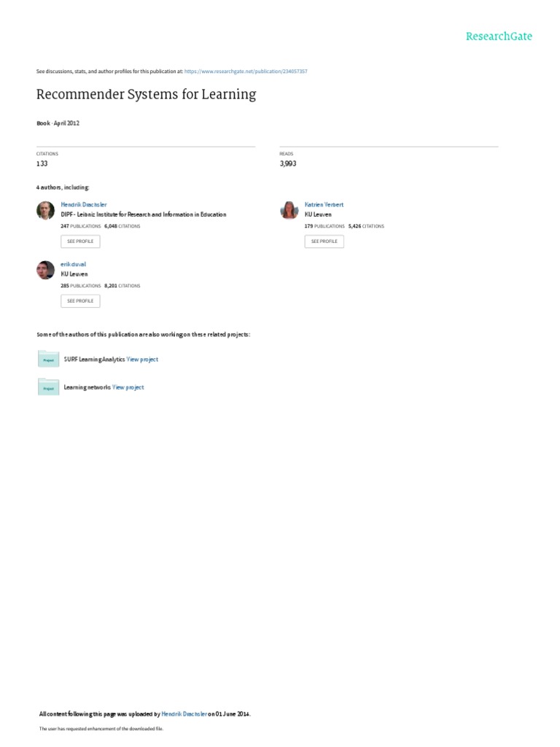Click the 3,993 reads count

288,163
